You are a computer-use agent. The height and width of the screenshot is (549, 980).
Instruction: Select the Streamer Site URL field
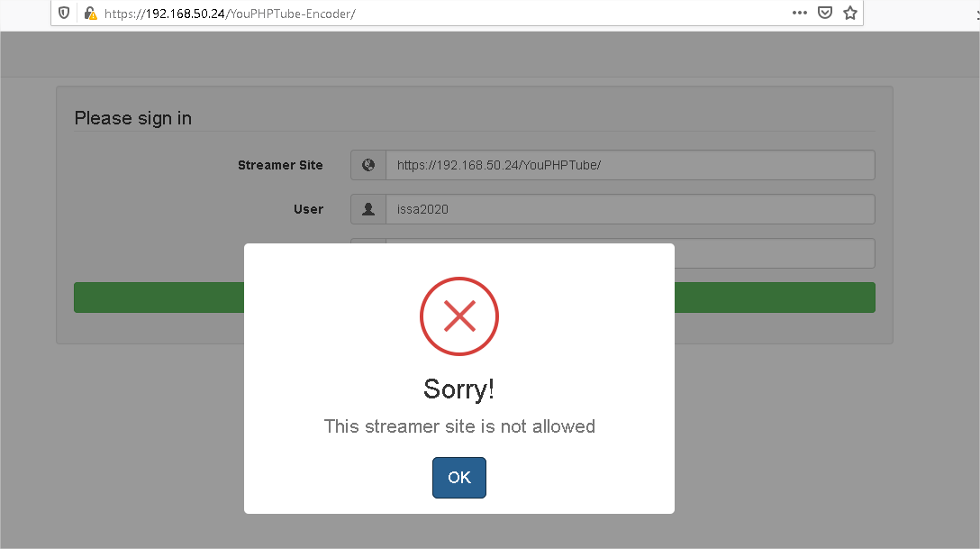point(631,165)
